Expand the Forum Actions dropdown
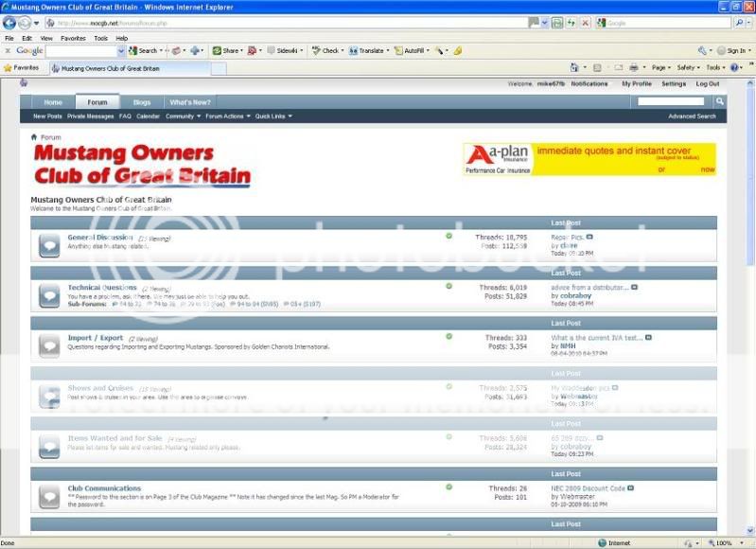This screenshot has height=549, width=756. [227, 116]
